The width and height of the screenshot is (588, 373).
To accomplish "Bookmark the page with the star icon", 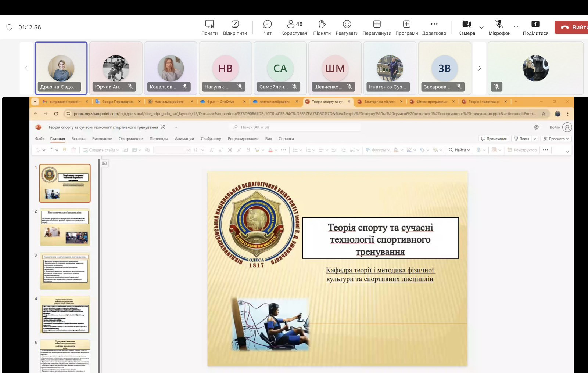I will (x=544, y=114).
